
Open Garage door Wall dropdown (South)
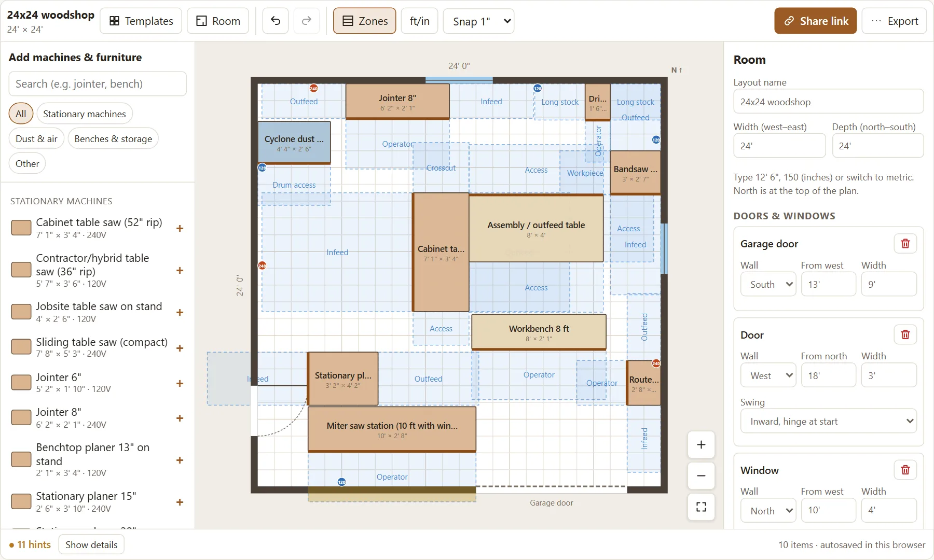point(768,284)
